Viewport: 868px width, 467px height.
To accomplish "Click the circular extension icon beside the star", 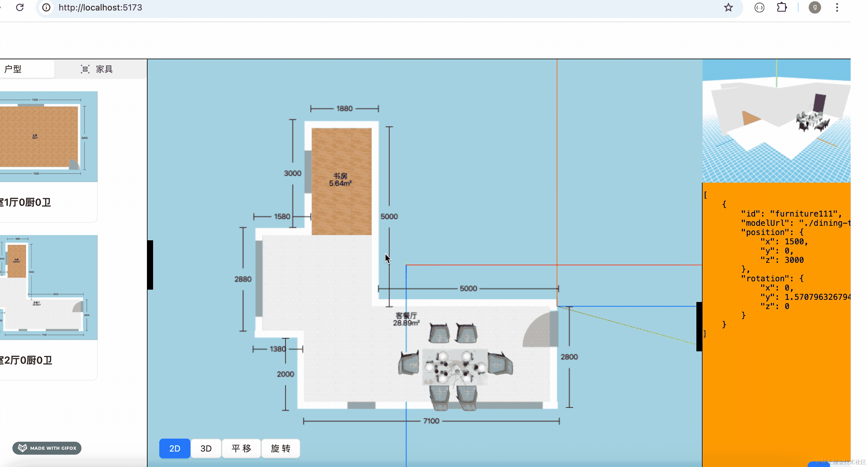I will [x=759, y=7].
